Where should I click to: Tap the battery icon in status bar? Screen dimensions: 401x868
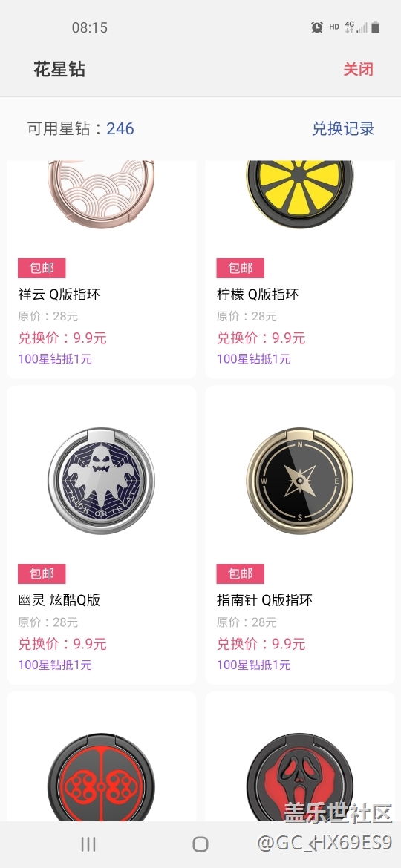click(376, 27)
